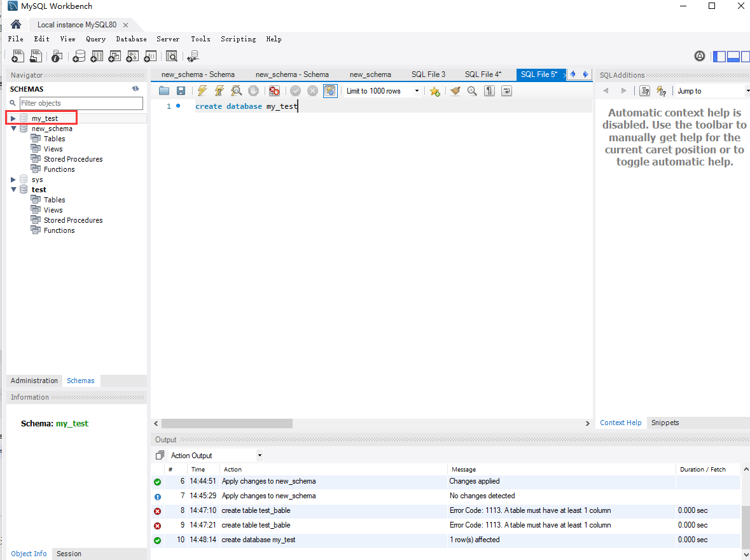The width and height of the screenshot is (750, 560).
Task: Collapse the new_schema tree node
Action: 13,129
